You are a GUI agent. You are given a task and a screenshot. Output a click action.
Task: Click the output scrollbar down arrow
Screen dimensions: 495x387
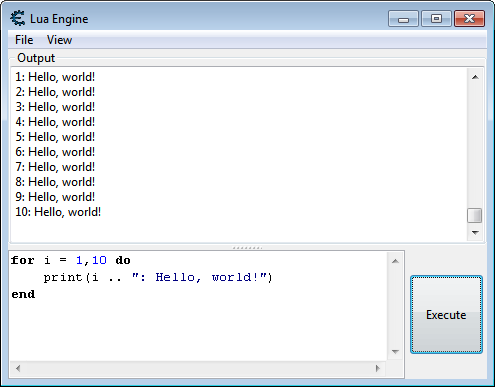[475, 232]
